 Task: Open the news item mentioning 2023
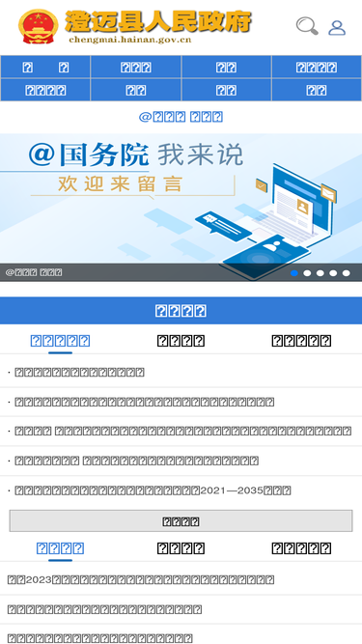click(x=141, y=579)
